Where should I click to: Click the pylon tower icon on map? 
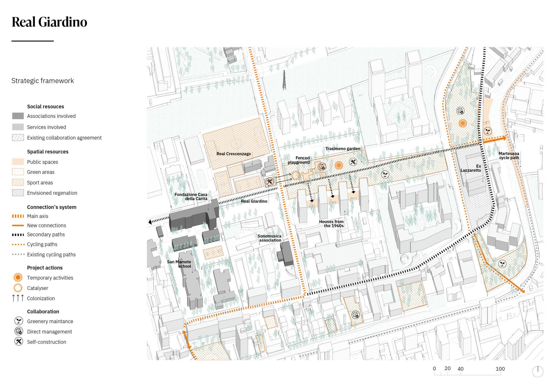point(284,80)
